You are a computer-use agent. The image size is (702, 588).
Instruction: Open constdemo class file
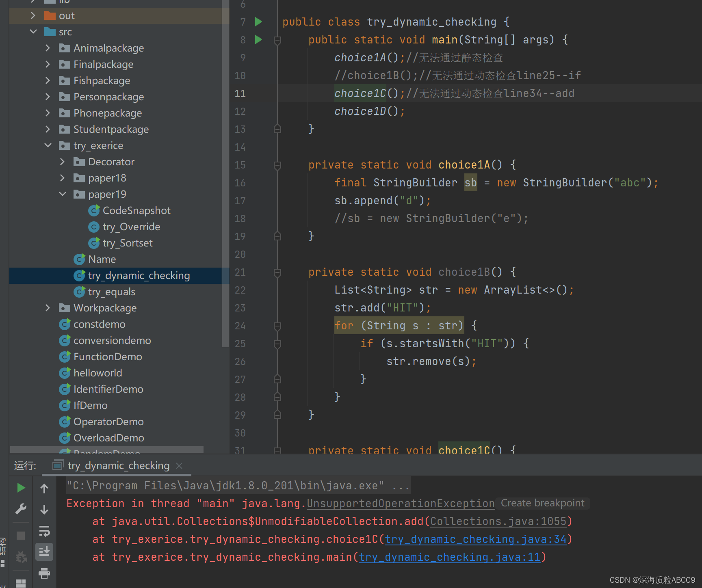[100, 324]
